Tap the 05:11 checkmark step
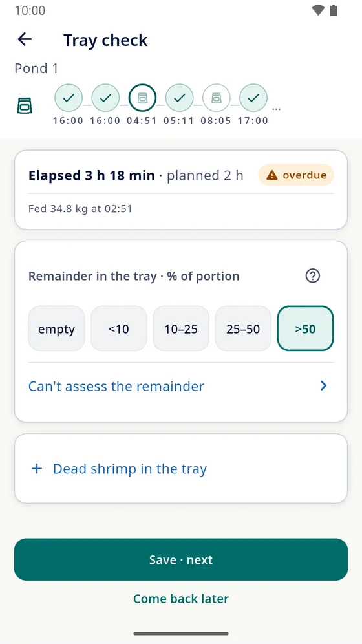The image size is (362, 644). (x=179, y=98)
